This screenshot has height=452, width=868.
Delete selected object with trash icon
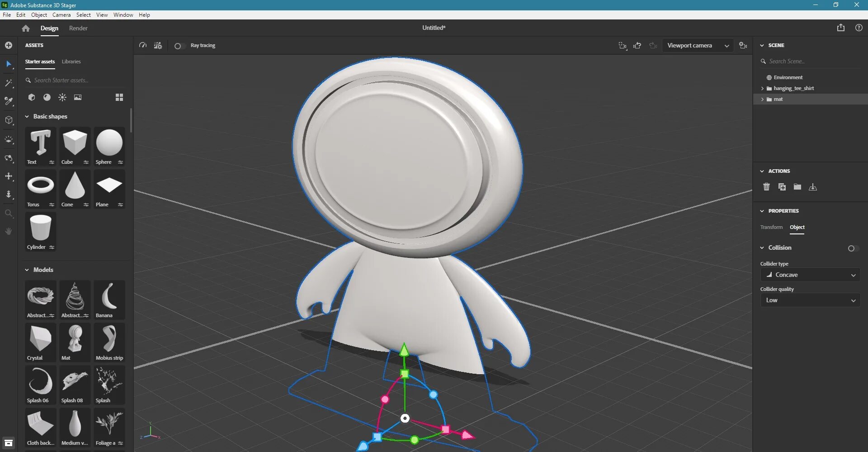(x=766, y=186)
